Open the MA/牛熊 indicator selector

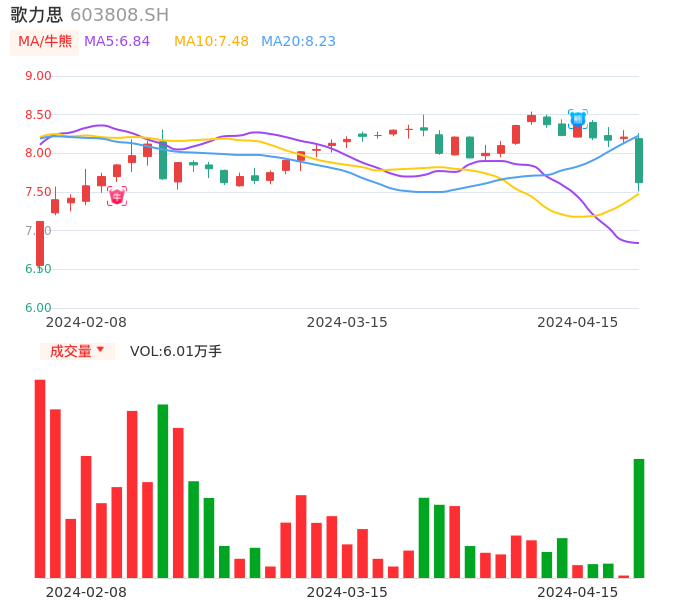pos(45,42)
